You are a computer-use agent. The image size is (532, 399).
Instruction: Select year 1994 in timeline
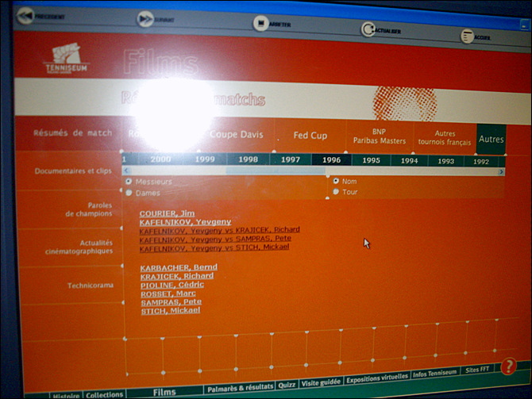coord(409,161)
